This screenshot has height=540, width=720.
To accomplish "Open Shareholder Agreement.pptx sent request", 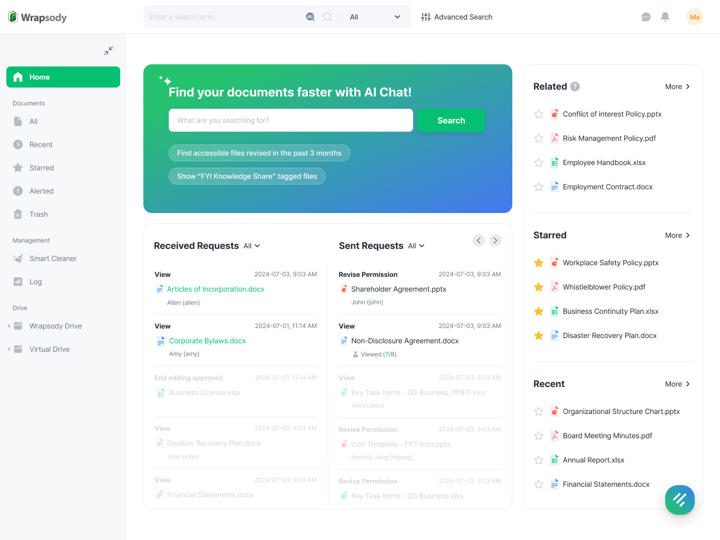I will [399, 289].
